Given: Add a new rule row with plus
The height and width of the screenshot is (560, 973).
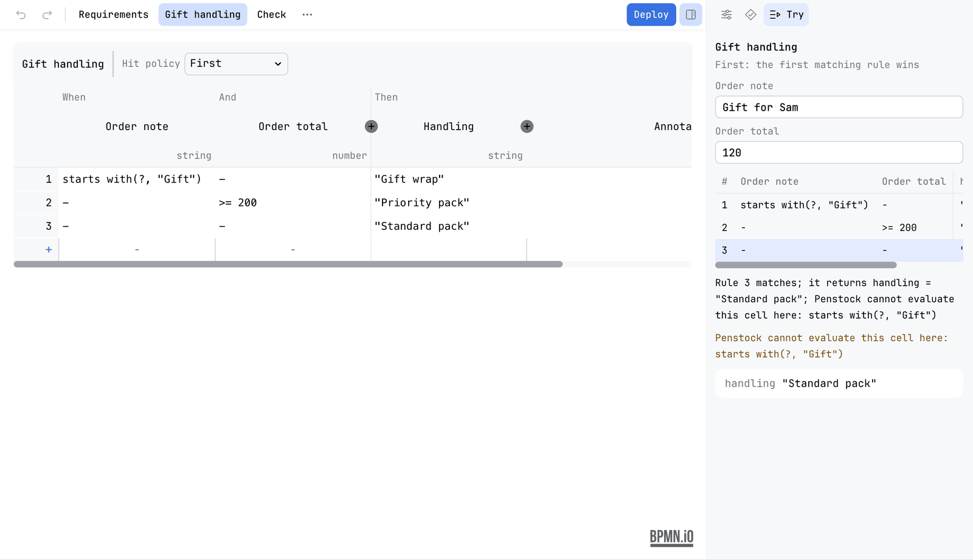Looking at the screenshot, I should click(49, 249).
